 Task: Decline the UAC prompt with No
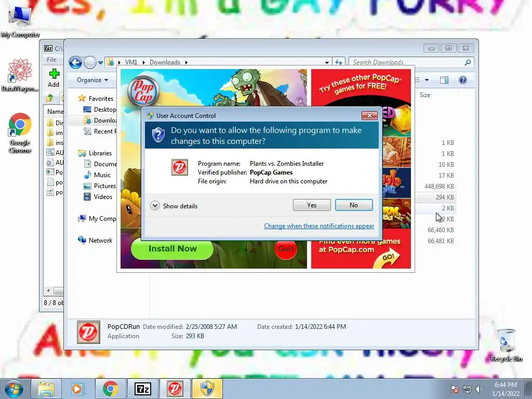point(353,205)
